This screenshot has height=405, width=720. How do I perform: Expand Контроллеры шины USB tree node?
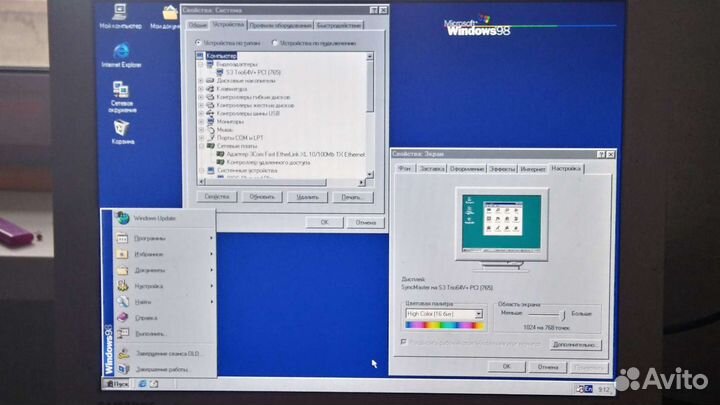(x=201, y=113)
